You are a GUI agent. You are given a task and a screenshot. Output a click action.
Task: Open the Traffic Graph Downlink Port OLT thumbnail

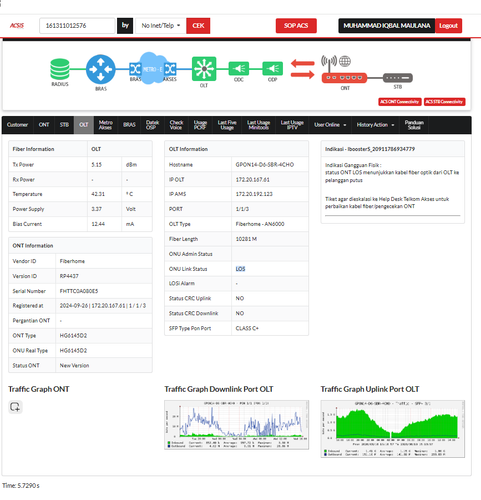pos(236,425)
